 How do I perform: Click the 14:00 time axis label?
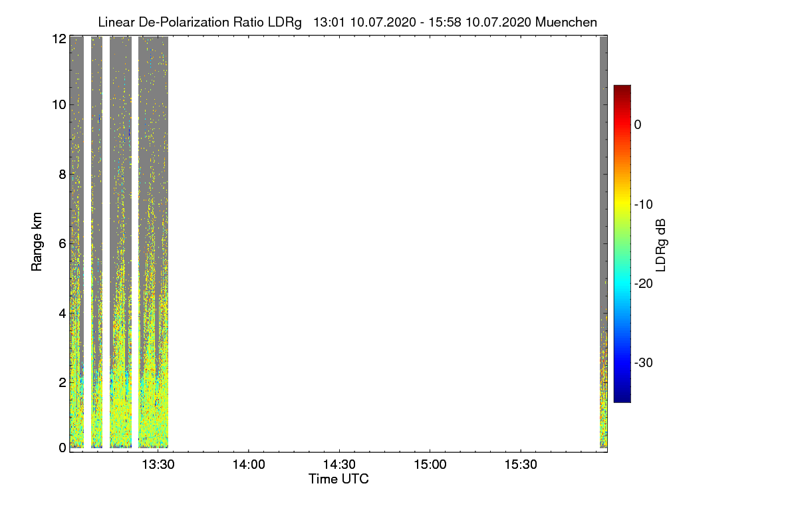[249, 464]
